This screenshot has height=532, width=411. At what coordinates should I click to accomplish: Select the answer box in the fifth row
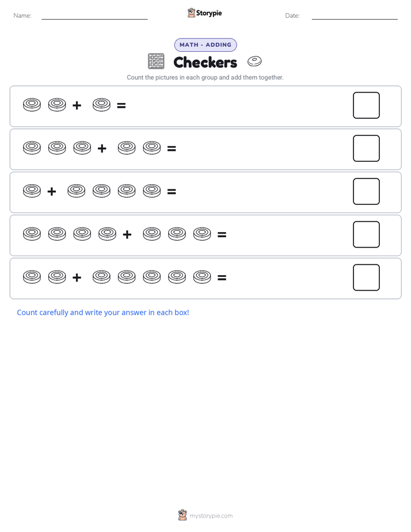click(366, 278)
